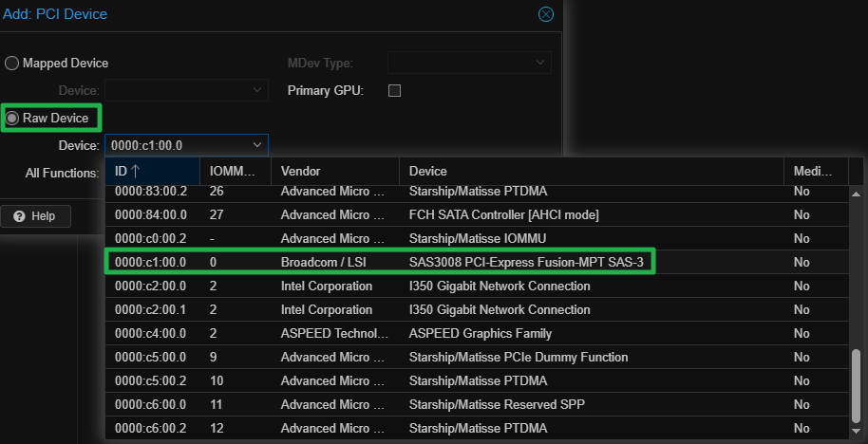Viewport: 868px width, 444px height.
Task: Click the Help button
Action: pyautogui.click(x=35, y=216)
